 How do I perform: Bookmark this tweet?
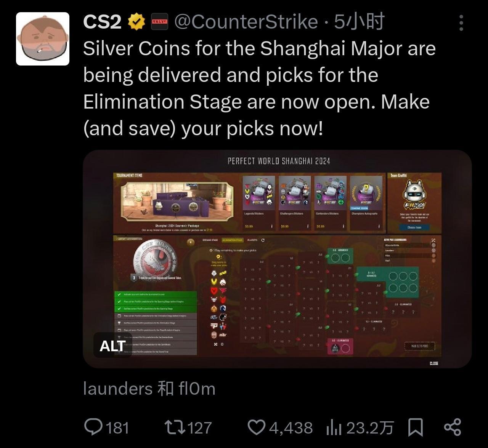coord(416,427)
